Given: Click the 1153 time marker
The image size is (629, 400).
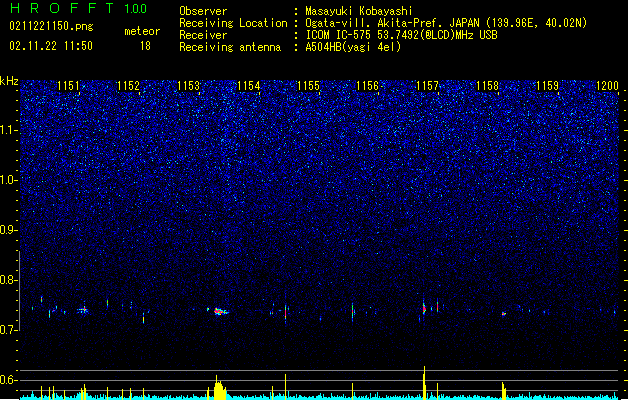Looking at the screenshot, I should [189, 85].
